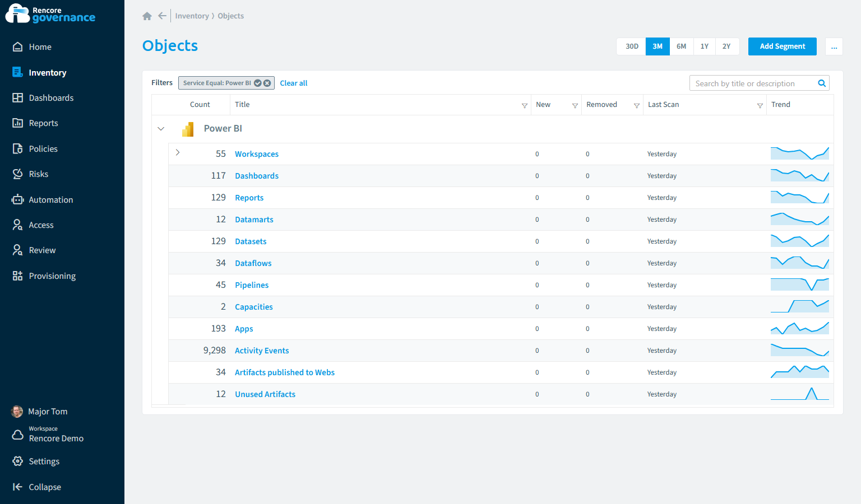Image resolution: width=861 pixels, height=504 pixels.
Task: Open the Home sidebar icon
Action: point(18,47)
